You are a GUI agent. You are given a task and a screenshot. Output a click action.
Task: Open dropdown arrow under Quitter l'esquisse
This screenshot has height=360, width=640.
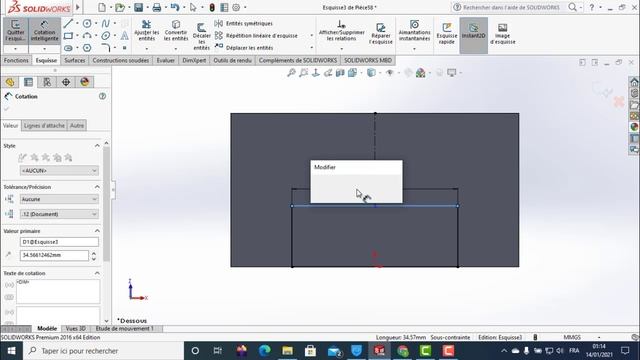[x=16, y=49]
